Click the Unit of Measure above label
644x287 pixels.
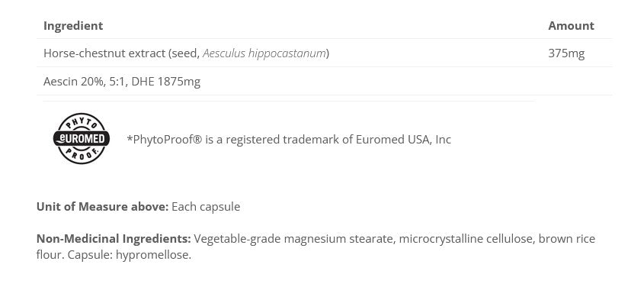click(x=103, y=206)
